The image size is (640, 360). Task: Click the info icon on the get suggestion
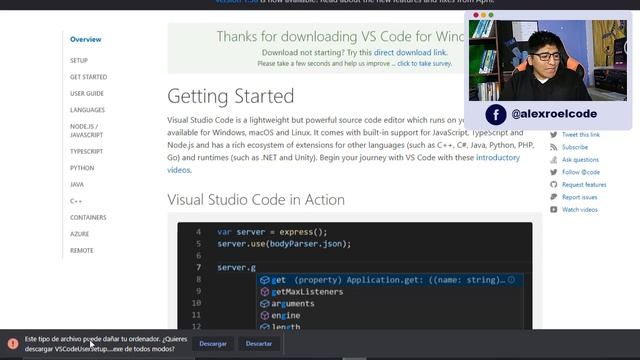pyautogui.click(x=511, y=280)
